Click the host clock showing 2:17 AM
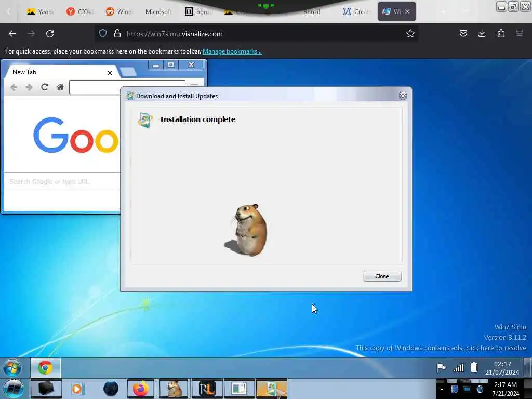This screenshot has height=399, width=532. coord(506,389)
